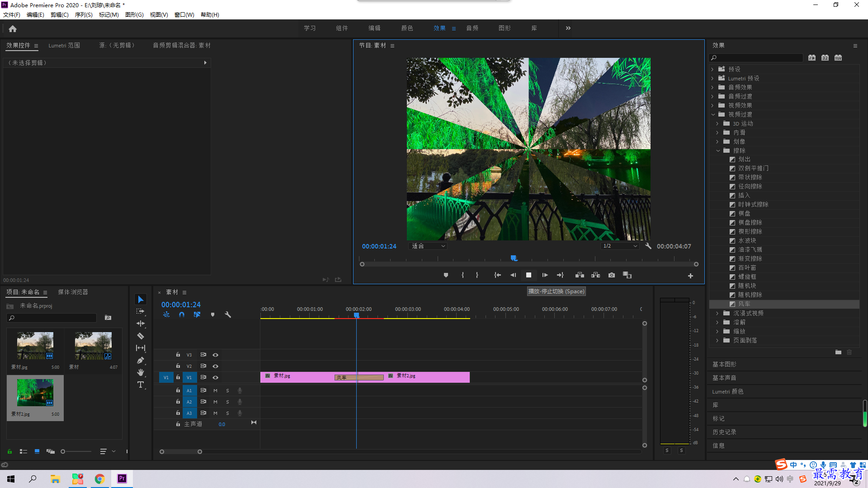Toggle snap in timeline
Viewport: 868px width, 488px height.
tap(182, 314)
